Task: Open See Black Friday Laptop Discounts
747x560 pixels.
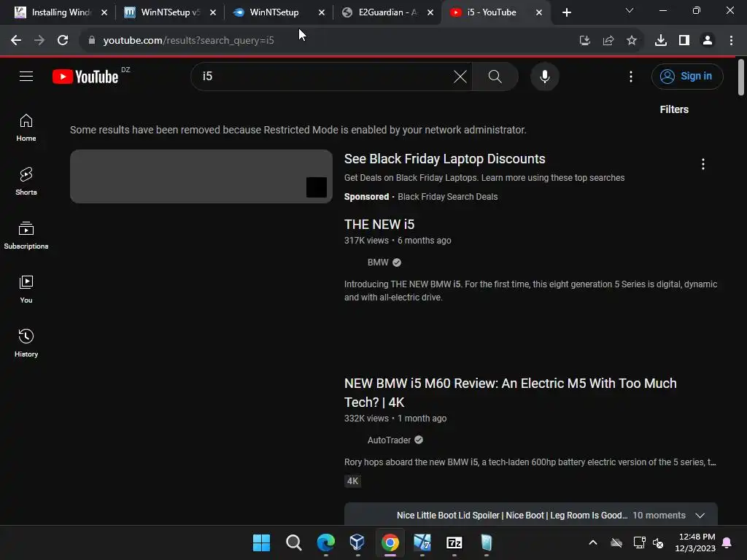Action: click(x=444, y=159)
